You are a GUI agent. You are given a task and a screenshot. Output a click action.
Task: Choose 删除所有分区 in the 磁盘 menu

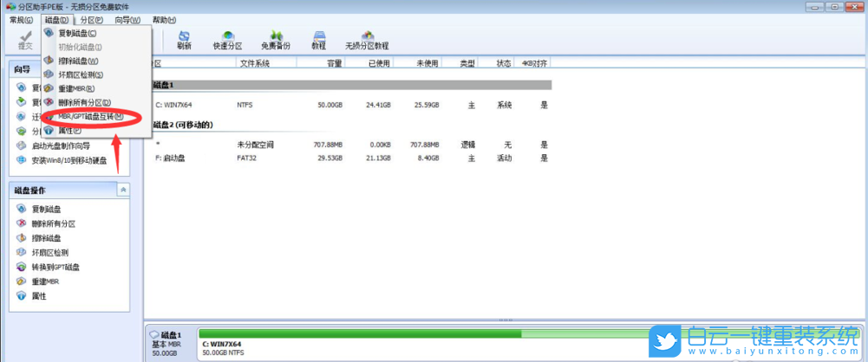click(84, 102)
